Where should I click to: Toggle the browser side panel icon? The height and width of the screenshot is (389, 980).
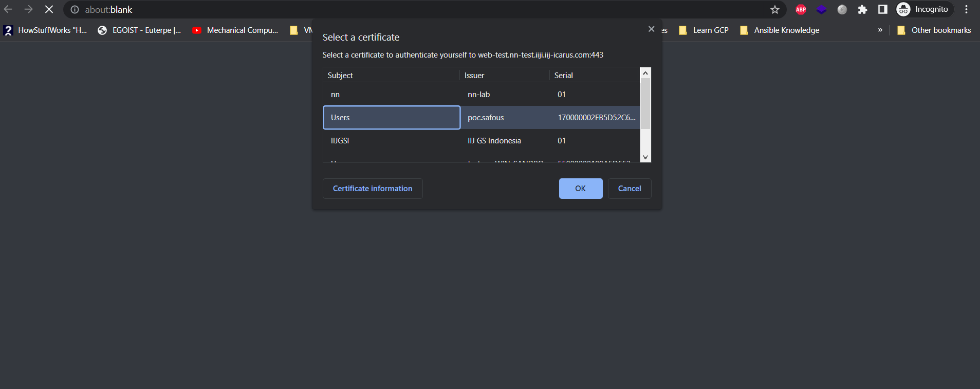pyautogui.click(x=882, y=9)
